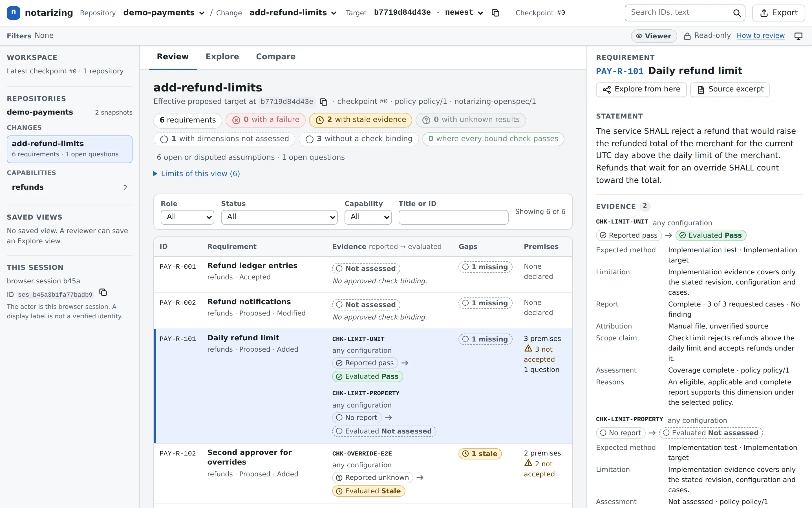Open PAY-R-101 requirement ID link
This screenshot has height=508, width=812.
pyautogui.click(x=619, y=71)
